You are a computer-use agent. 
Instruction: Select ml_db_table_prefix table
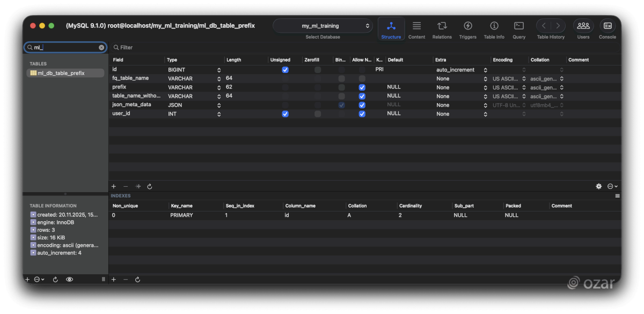(65, 73)
